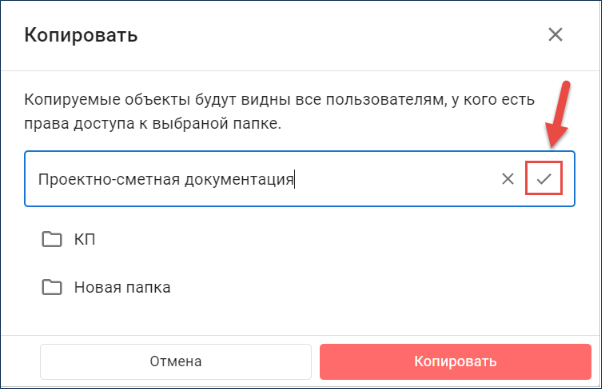
Task: Focus the new folder name input field
Action: pos(300,179)
